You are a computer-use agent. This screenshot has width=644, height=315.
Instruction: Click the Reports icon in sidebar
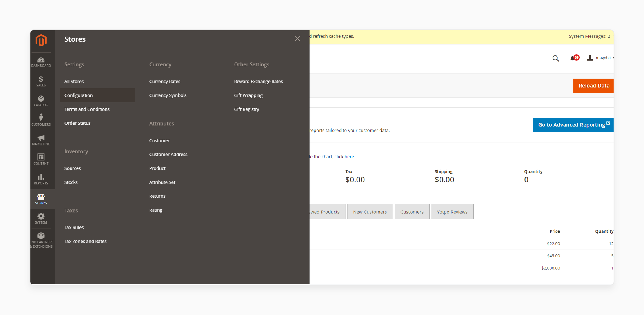pyautogui.click(x=41, y=179)
